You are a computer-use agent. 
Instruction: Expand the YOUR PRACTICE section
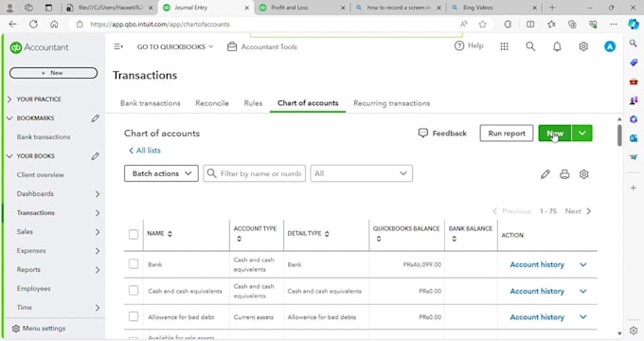[9, 99]
